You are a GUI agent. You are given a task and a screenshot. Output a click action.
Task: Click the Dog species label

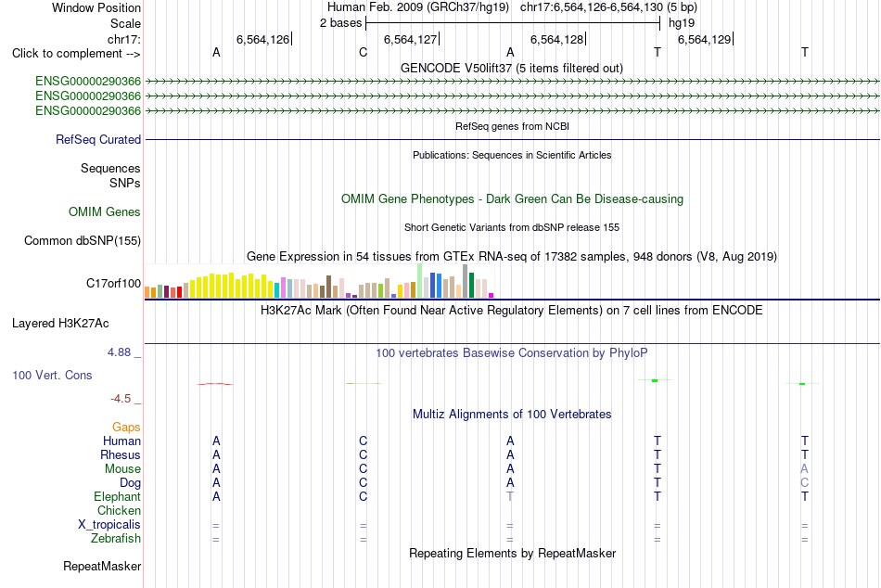coord(130,483)
